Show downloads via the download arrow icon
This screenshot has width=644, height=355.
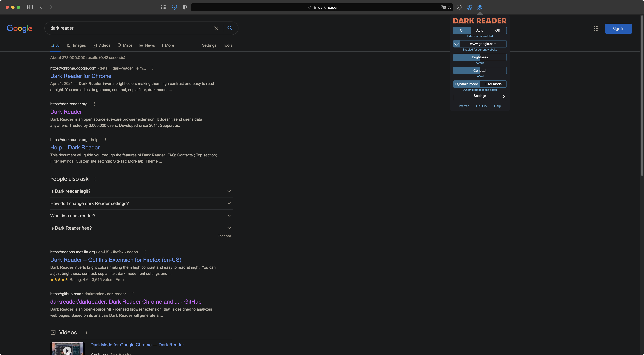click(459, 7)
